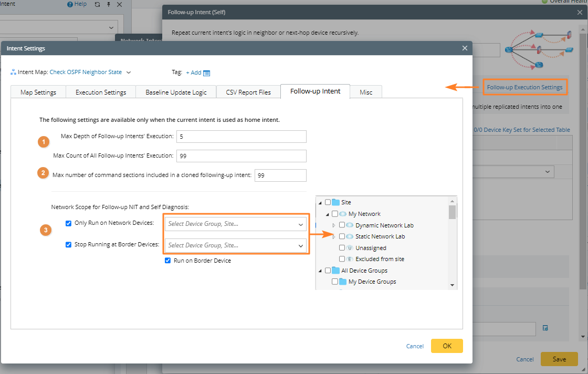The width and height of the screenshot is (588, 374).
Task: Click the tag list icon beside Add
Action: (206, 73)
